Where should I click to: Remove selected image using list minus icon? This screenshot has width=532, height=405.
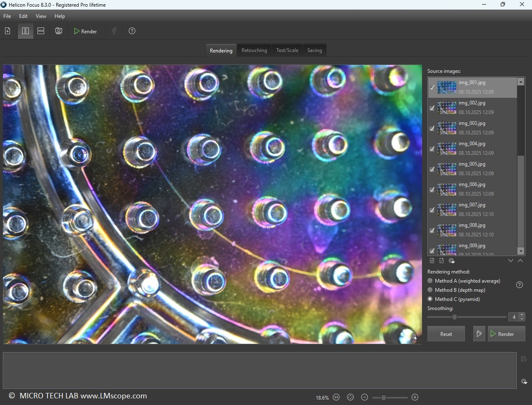[442, 261]
